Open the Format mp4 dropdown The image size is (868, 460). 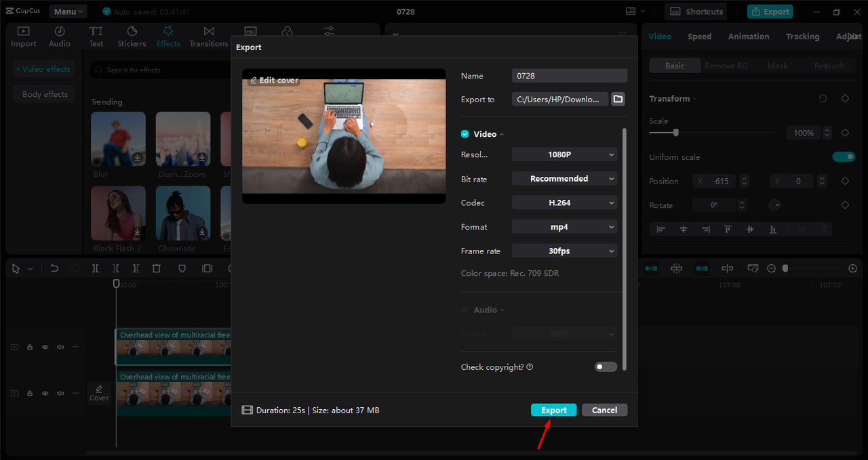click(x=565, y=227)
